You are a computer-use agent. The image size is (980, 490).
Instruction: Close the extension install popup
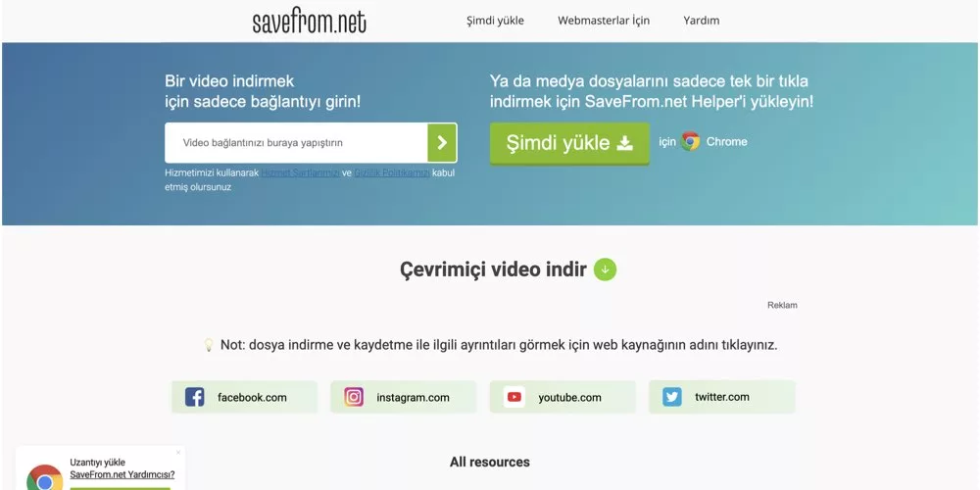click(x=178, y=453)
